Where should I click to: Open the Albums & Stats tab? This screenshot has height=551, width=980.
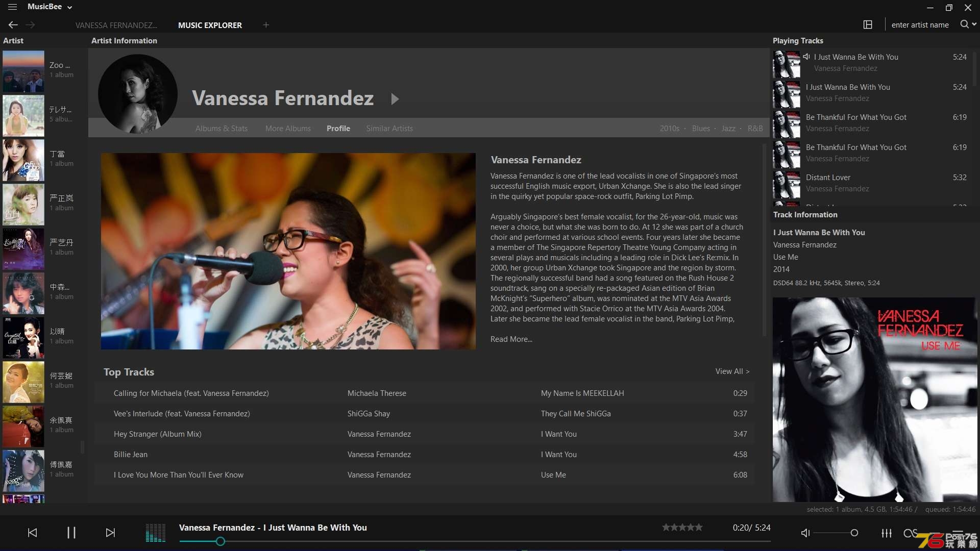coord(222,129)
